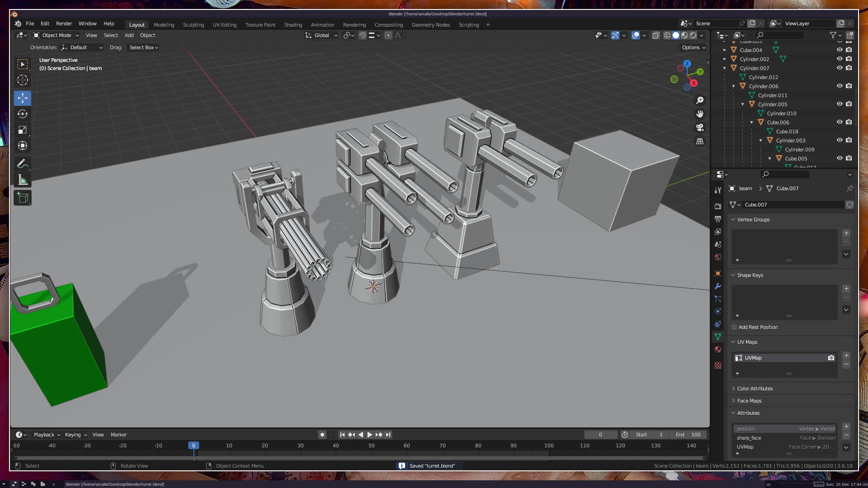Select the 3D Cursor tool
The height and width of the screenshot is (488, 868).
coord(23,80)
